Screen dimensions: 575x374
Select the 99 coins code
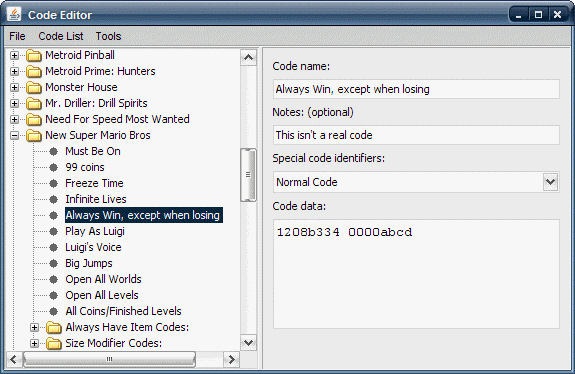point(85,167)
